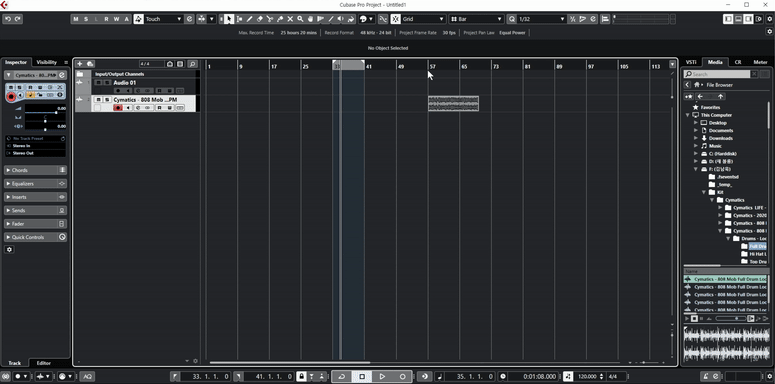Select the Range Selection tool

click(239, 19)
